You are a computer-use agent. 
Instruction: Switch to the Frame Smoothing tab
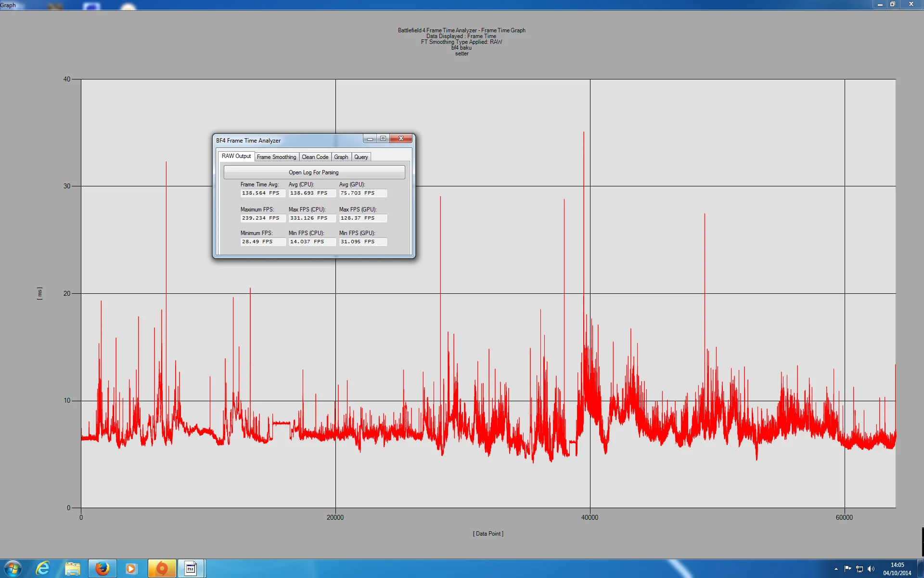click(276, 157)
